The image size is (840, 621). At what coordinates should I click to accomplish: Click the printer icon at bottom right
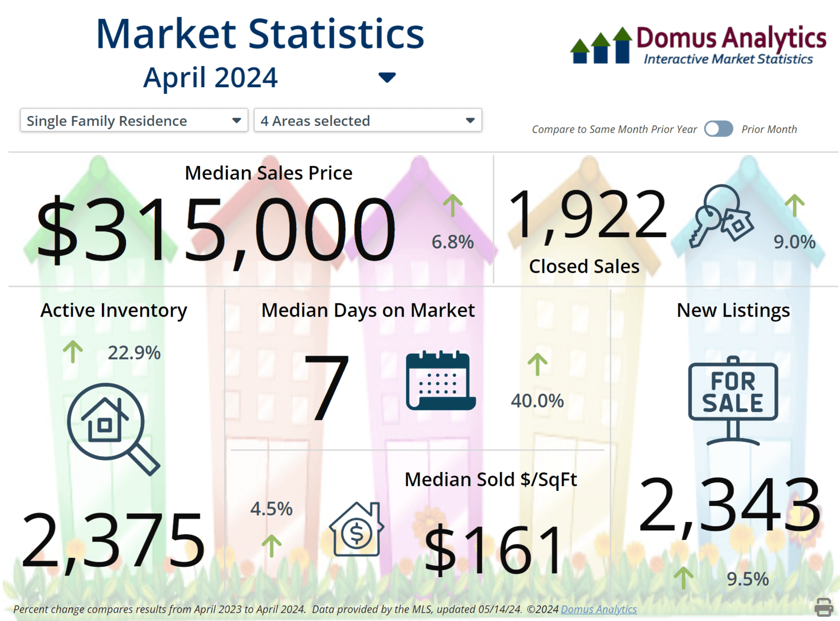pos(823,606)
